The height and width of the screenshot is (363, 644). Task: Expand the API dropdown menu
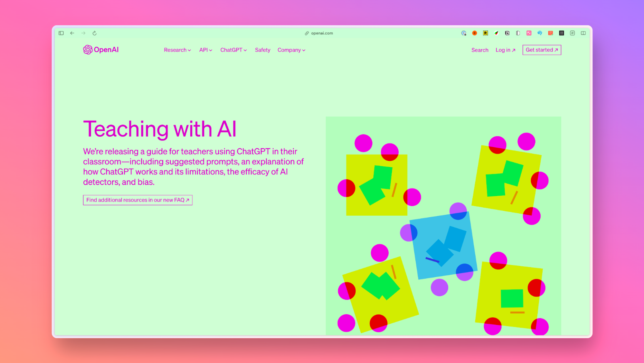point(206,50)
